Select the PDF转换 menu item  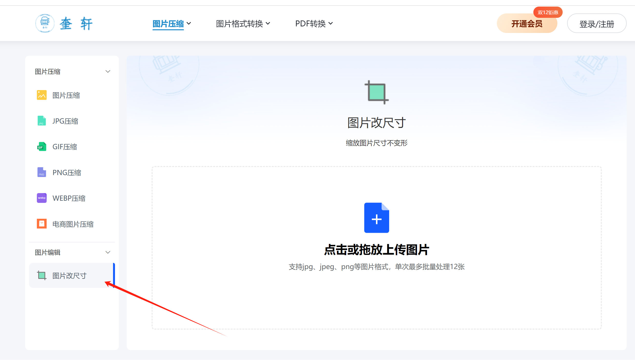310,24
